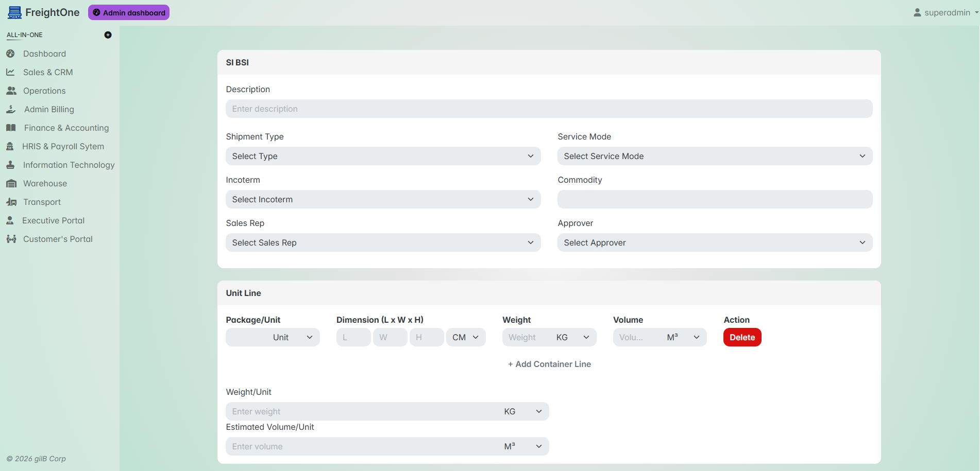Click the Dashboard gauge icon in sidebar

tap(10, 54)
